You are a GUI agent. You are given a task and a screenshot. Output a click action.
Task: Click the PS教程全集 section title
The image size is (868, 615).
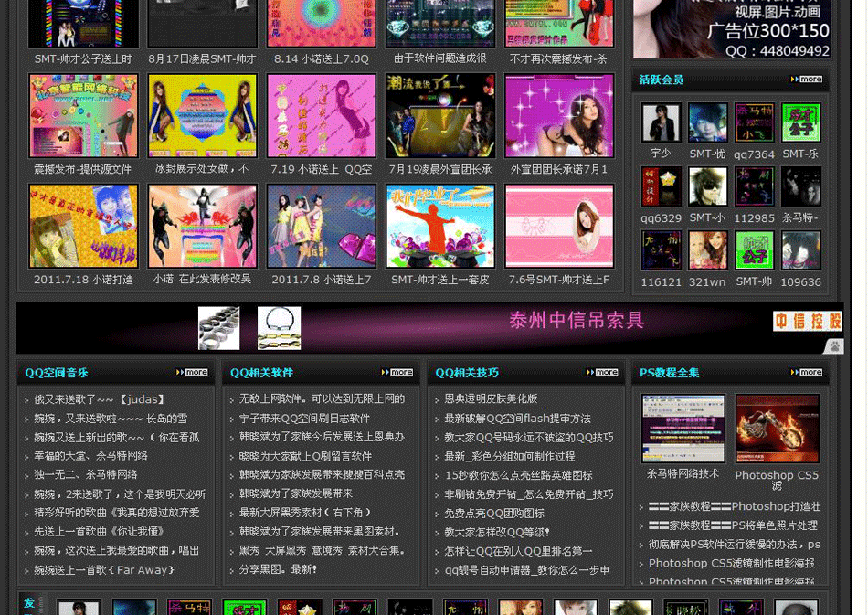click(669, 373)
